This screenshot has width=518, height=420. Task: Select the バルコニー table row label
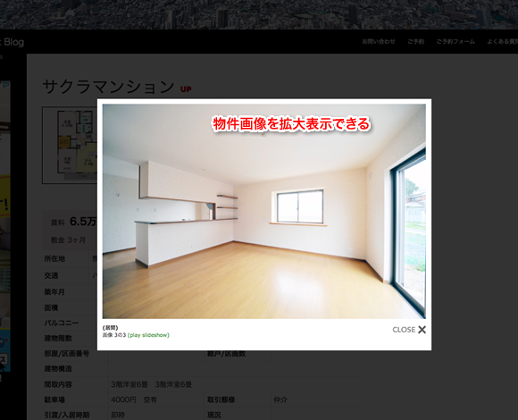point(62,323)
